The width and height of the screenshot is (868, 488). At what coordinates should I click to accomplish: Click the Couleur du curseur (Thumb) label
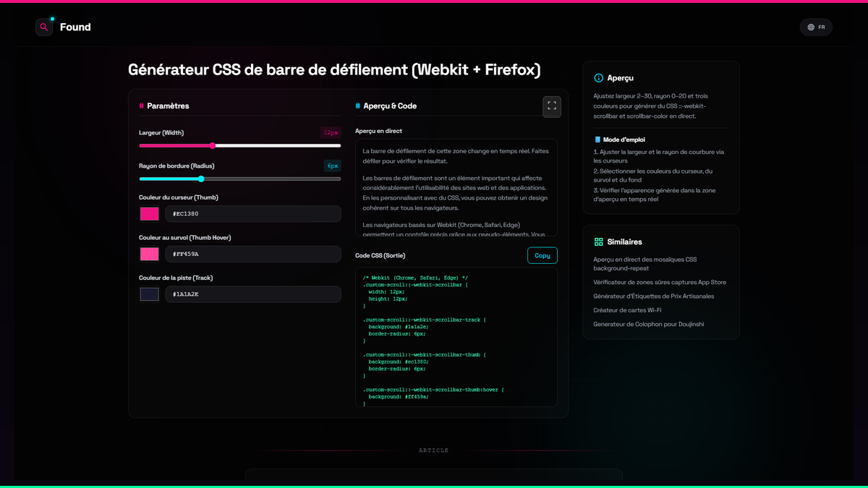[179, 197]
